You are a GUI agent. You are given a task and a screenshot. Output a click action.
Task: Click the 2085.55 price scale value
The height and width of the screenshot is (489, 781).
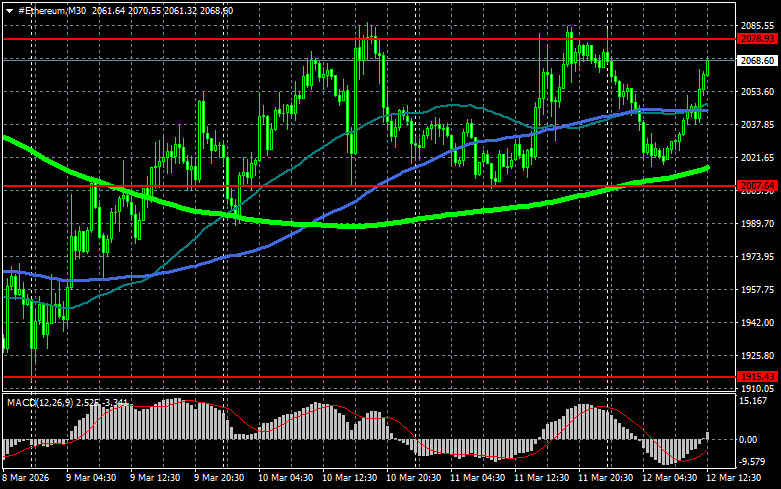[758, 25]
